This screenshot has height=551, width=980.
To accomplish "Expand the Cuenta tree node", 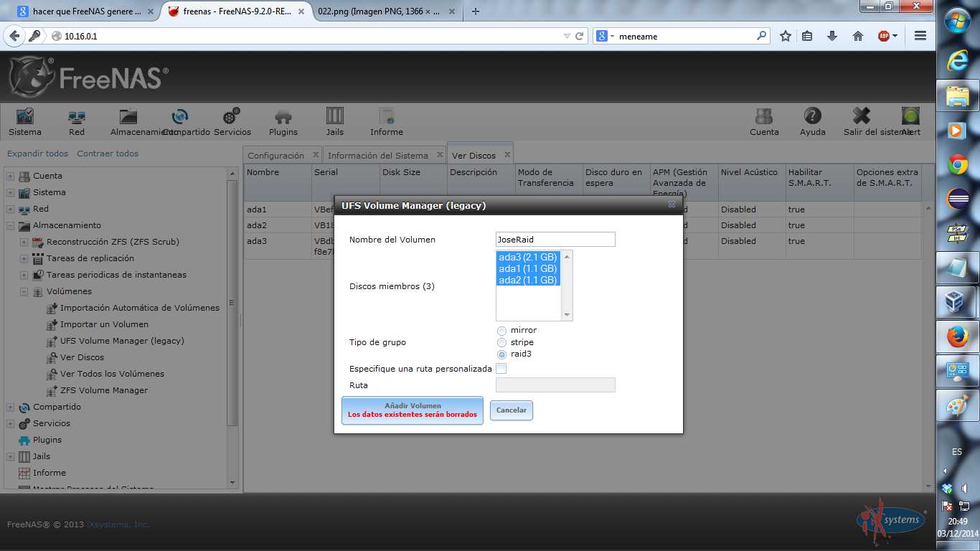I will point(11,176).
